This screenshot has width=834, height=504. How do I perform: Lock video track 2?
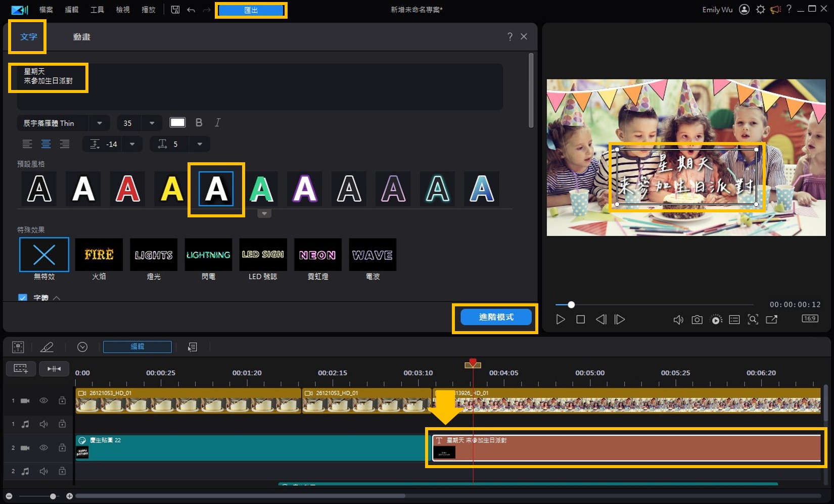(62, 447)
